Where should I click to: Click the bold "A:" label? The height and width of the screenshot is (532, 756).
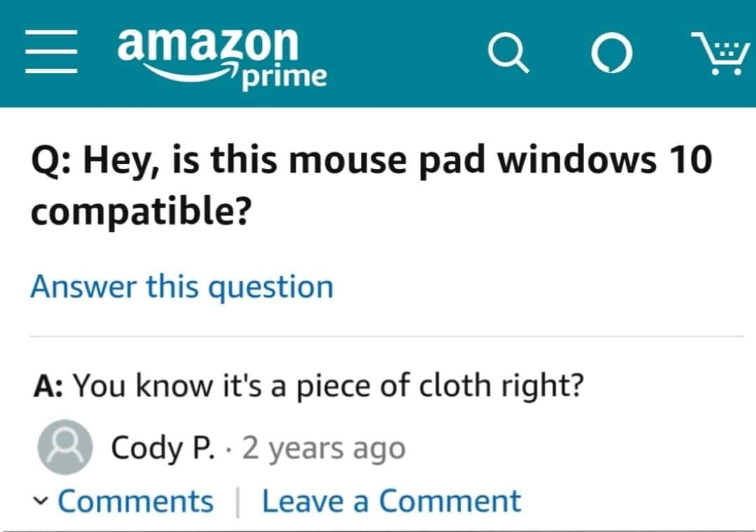tap(50, 387)
